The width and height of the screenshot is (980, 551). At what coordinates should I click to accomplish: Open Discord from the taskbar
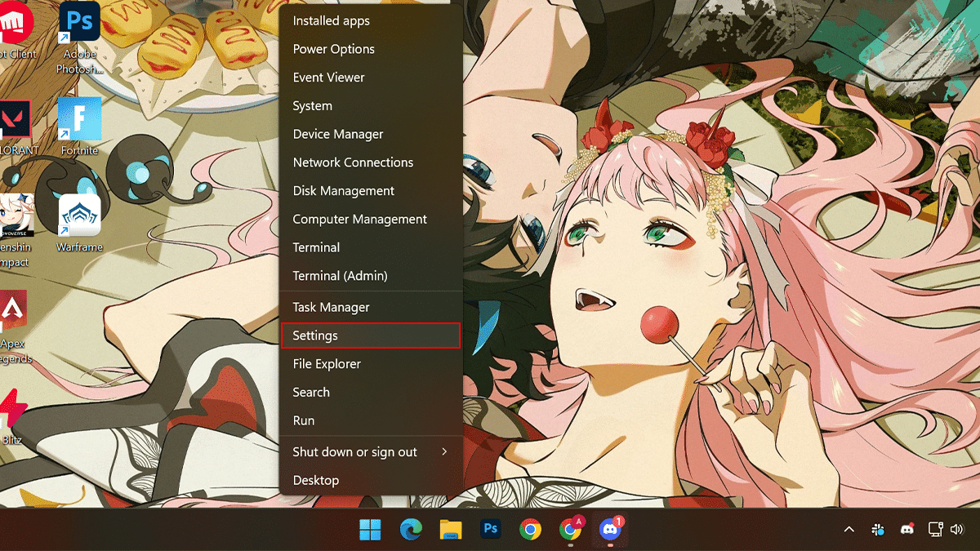click(x=610, y=530)
